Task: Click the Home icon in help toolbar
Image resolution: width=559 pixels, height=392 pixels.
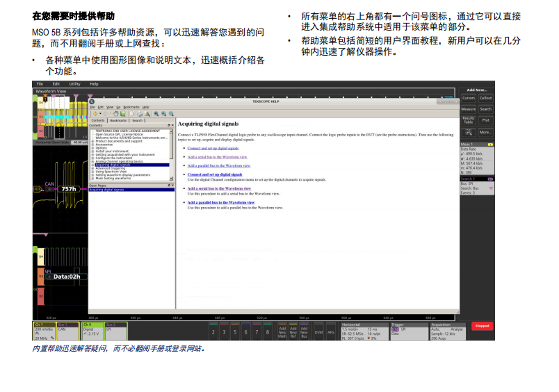Action: point(116,114)
